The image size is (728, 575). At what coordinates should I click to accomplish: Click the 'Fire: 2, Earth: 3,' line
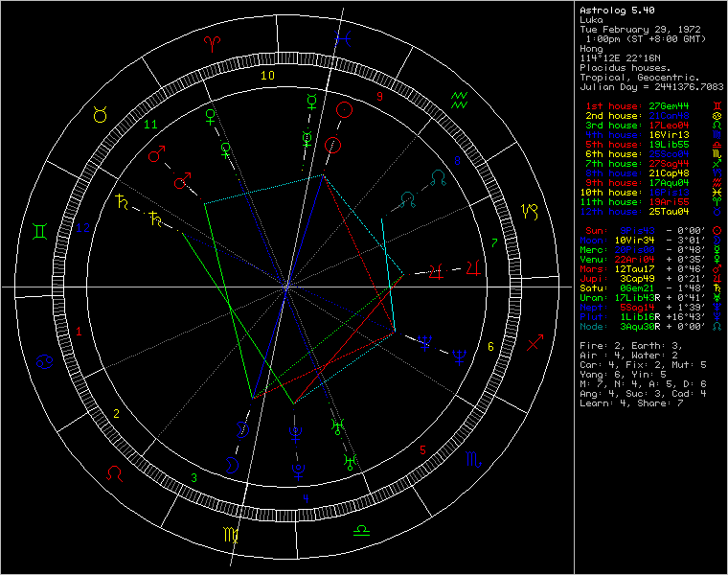coord(631,346)
